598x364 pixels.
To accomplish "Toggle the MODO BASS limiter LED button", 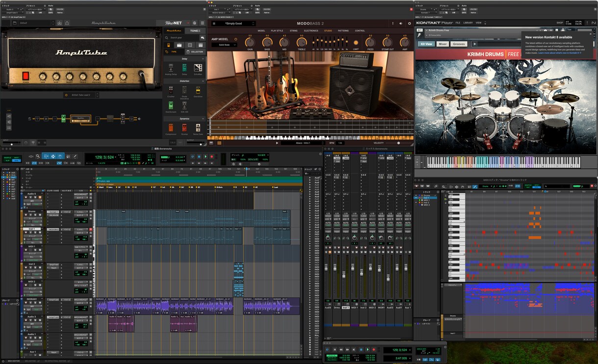I will 356,43.
